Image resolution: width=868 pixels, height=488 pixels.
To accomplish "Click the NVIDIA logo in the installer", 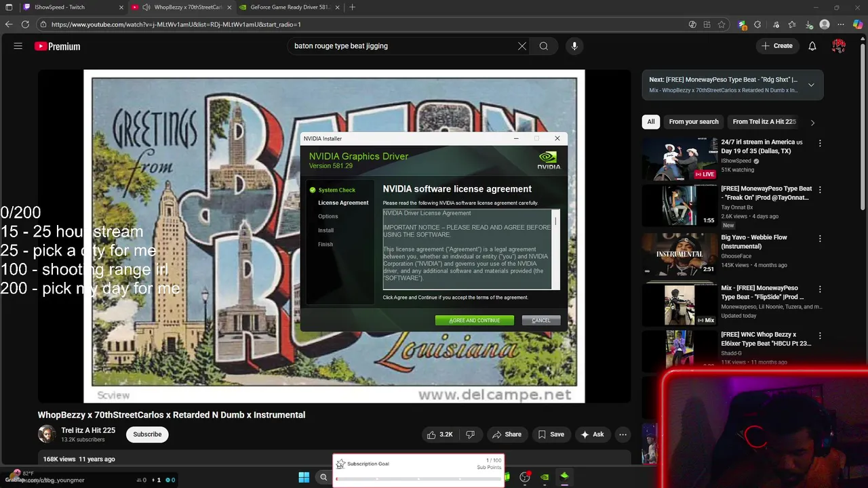I will [x=549, y=161].
